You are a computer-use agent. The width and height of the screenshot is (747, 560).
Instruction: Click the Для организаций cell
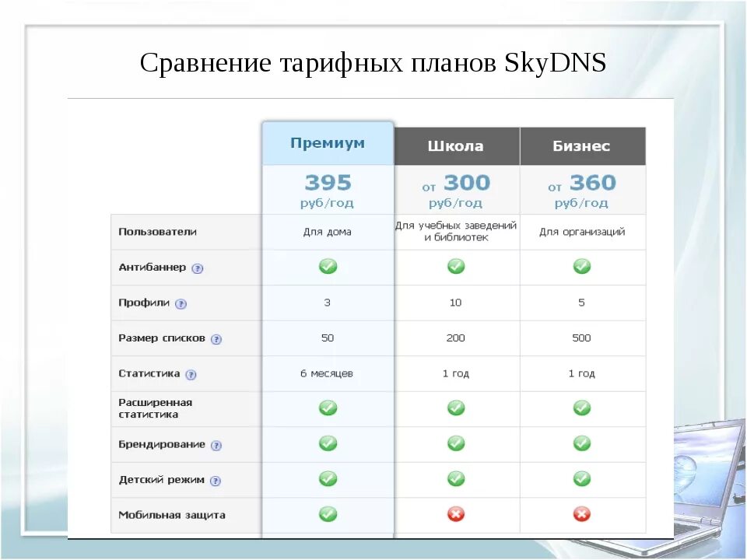point(582,232)
